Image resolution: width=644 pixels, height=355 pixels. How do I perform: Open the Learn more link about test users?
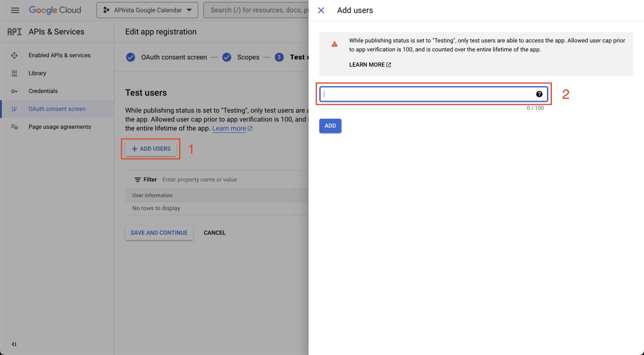pos(229,128)
